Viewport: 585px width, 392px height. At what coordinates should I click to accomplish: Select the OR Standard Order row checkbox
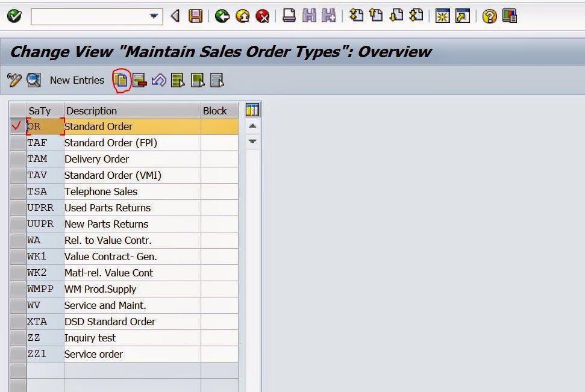[17, 126]
